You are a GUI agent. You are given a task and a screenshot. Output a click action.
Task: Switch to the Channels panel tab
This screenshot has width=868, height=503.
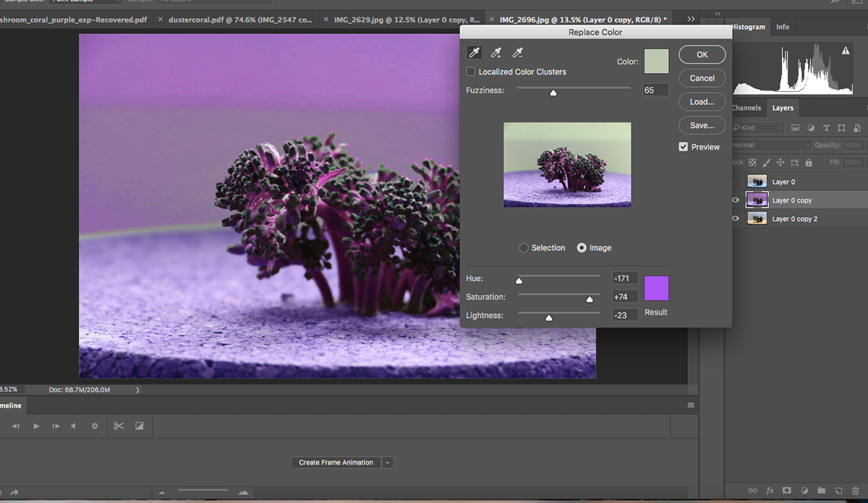click(x=746, y=108)
